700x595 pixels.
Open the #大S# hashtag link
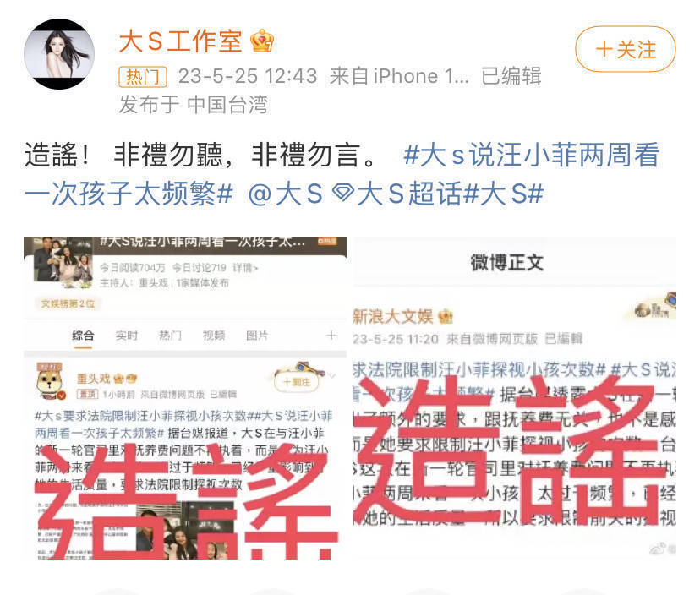pyautogui.click(x=504, y=194)
